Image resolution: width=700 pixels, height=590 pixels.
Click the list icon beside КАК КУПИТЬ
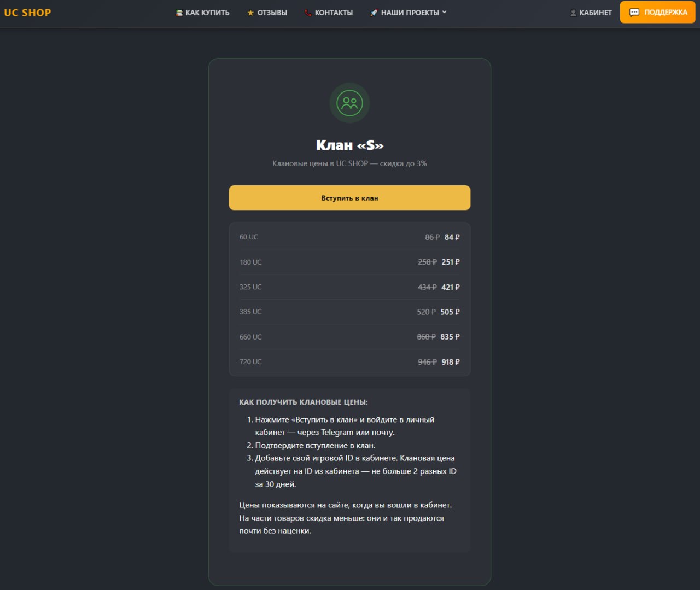tap(179, 13)
